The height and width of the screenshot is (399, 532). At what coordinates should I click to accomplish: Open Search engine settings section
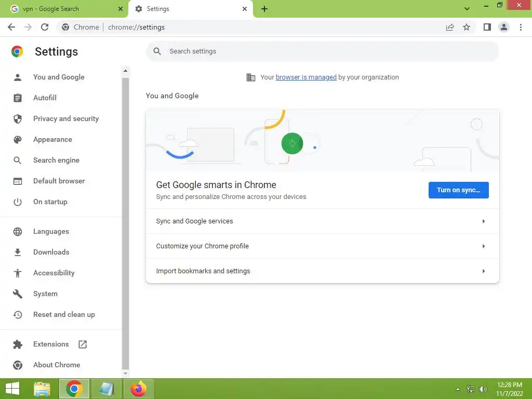56,160
